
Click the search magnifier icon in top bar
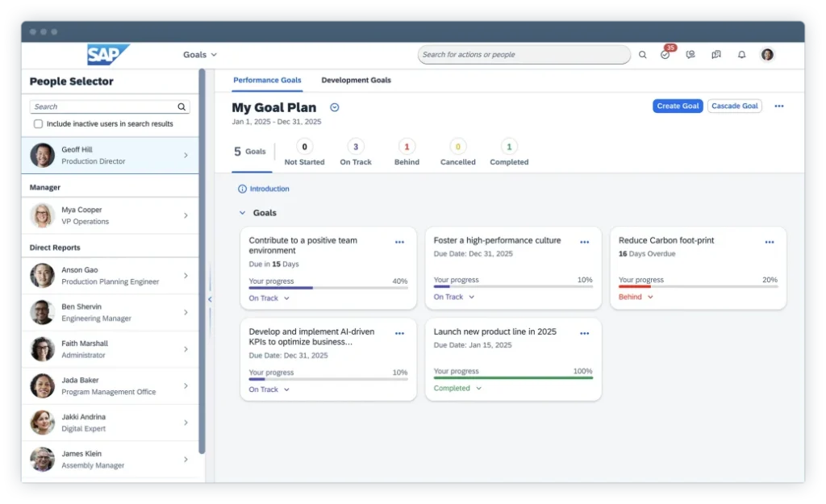click(642, 55)
